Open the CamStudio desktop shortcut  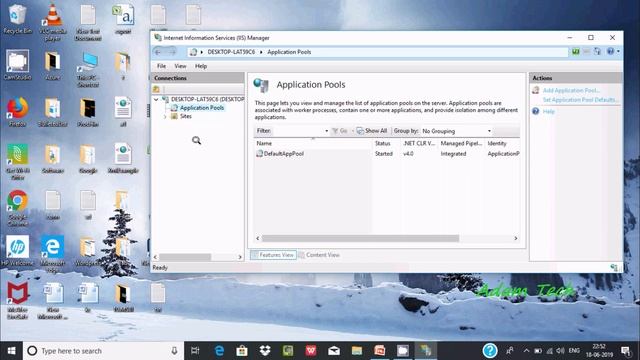tap(17, 65)
